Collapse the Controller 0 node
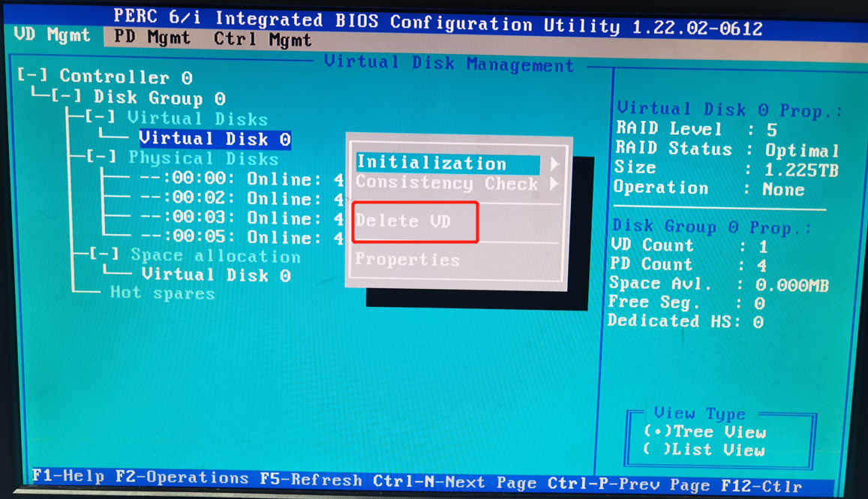 [x=32, y=75]
